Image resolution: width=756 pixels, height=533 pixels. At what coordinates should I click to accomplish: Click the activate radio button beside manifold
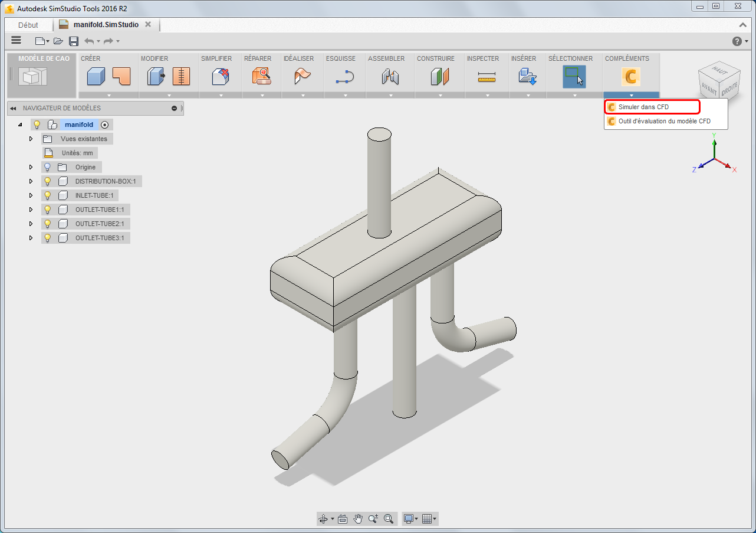pos(105,125)
